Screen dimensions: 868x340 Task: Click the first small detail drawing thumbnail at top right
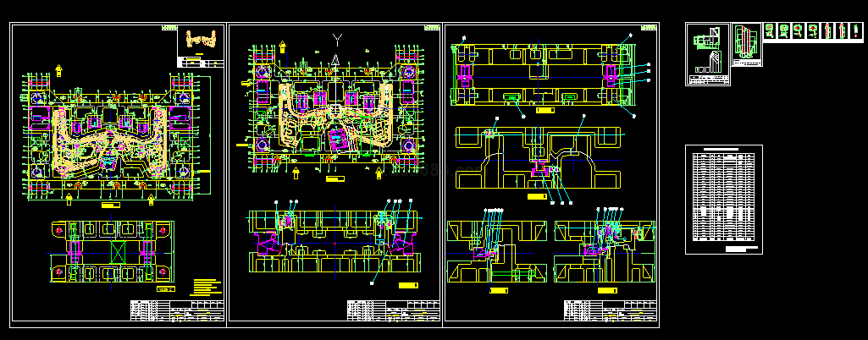pos(770,31)
